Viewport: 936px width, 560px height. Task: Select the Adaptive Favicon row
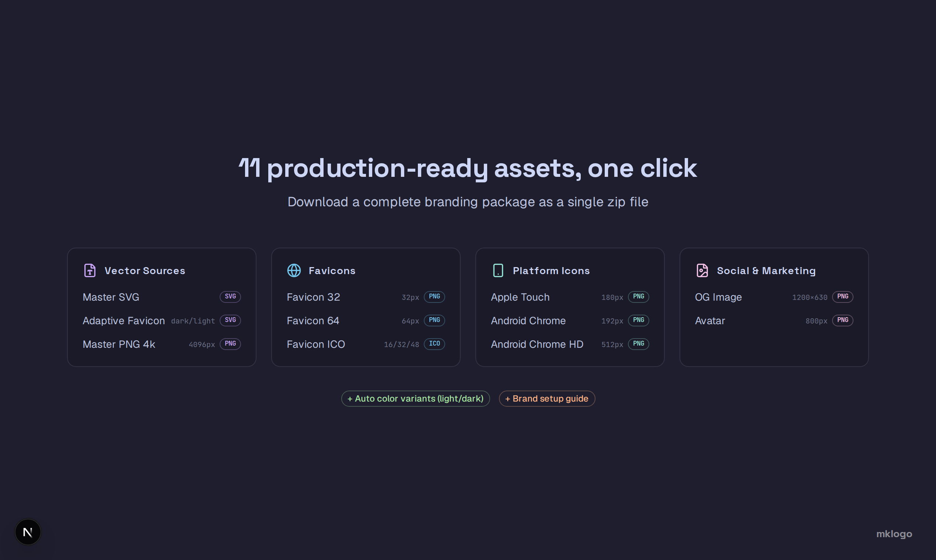click(124, 321)
